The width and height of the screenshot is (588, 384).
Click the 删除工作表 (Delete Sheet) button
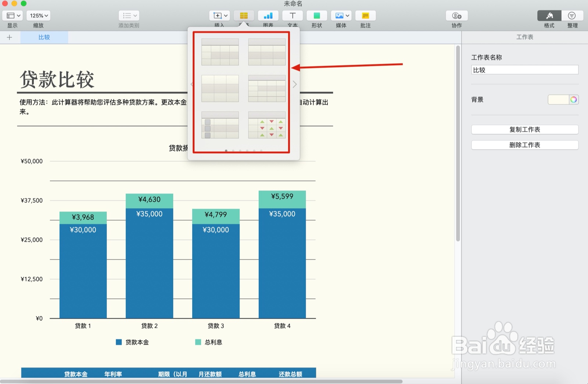coord(524,145)
